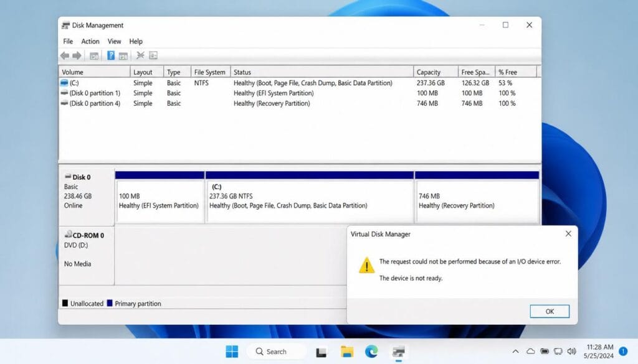The height and width of the screenshot is (364, 638).
Task: Click the black Unallocated legend swatch
Action: 65,303
